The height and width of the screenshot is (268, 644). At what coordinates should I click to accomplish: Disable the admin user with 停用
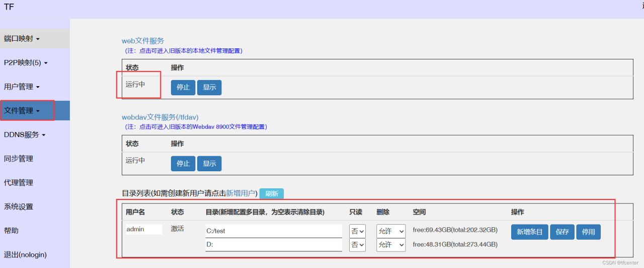[x=588, y=232]
